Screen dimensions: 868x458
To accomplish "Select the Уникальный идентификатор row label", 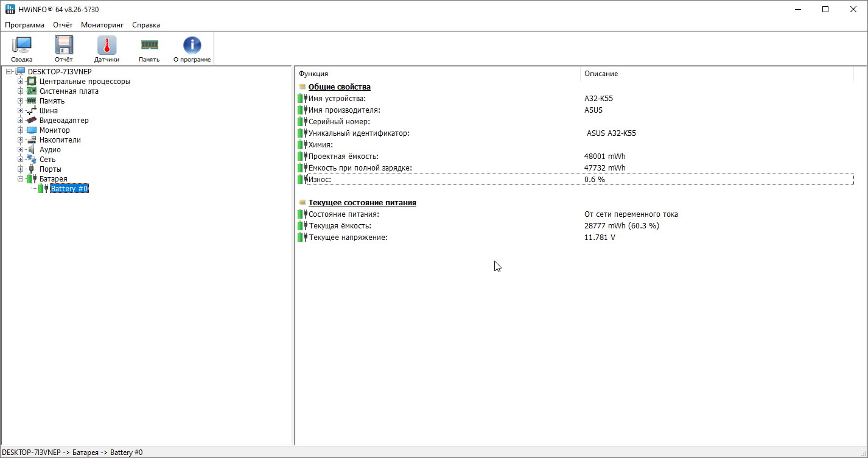I will [x=359, y=133].
